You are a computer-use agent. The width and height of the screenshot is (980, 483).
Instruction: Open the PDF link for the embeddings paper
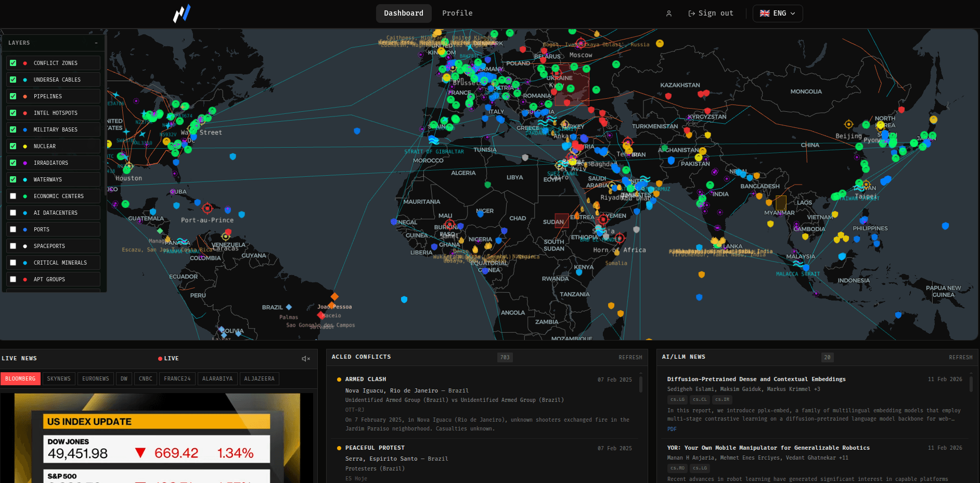click(x=672, y=429)
